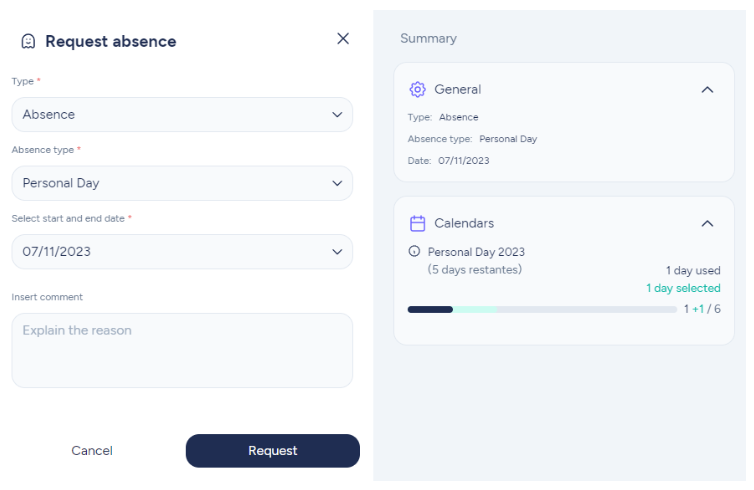The width and height of the screenshot is (754, 490).
Task: Open the Absence type dropdown showing Personal Day
Action: 182,183
